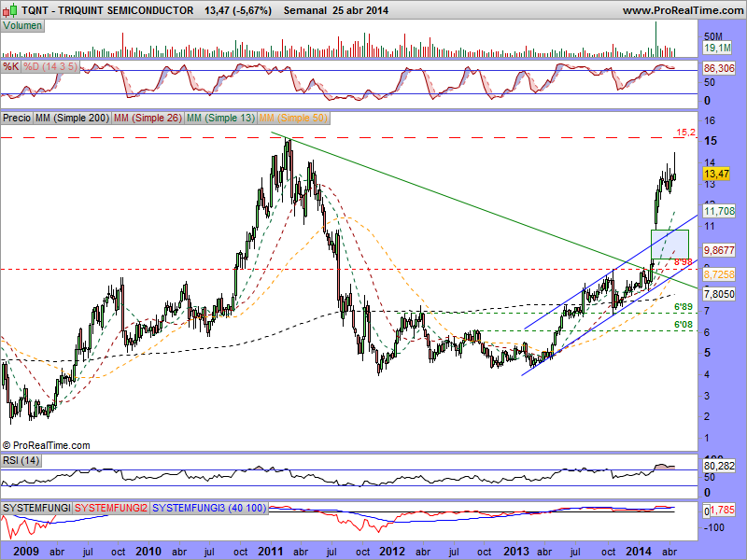Image resolution: width=747 pixels, height=560 pixels.
Task: Select the SYSTEMFUNGI2 indicator label
Action: pos(111,508)
